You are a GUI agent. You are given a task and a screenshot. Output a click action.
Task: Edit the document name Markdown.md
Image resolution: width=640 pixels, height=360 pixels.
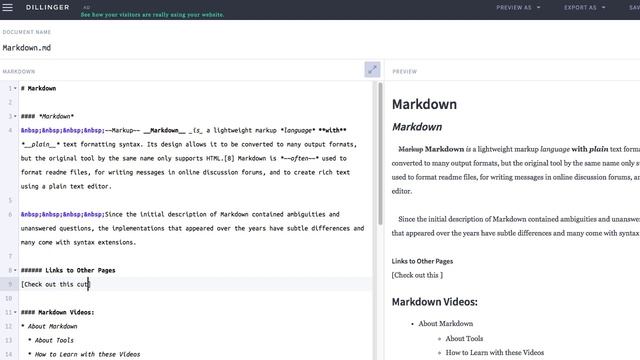coord(27,48)
